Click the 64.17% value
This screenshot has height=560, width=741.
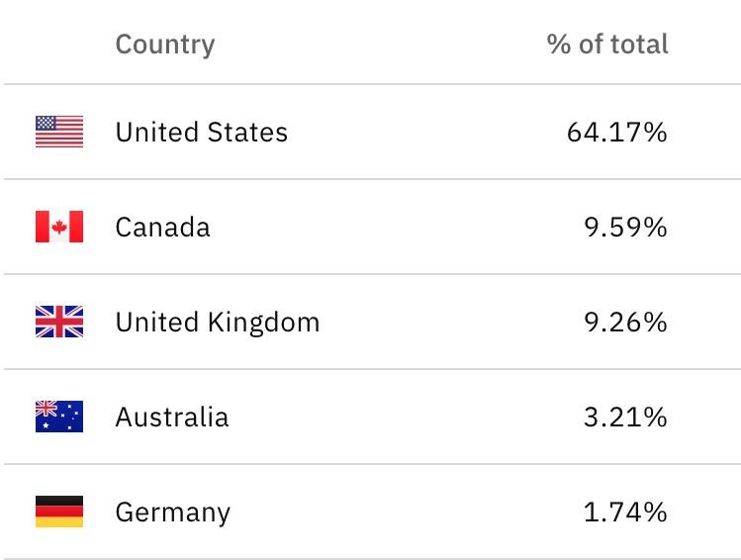pos(616,132)
